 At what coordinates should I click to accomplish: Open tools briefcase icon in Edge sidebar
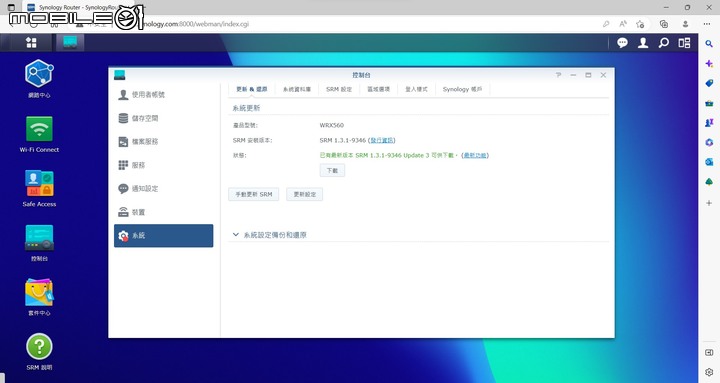tap(709, 103)
